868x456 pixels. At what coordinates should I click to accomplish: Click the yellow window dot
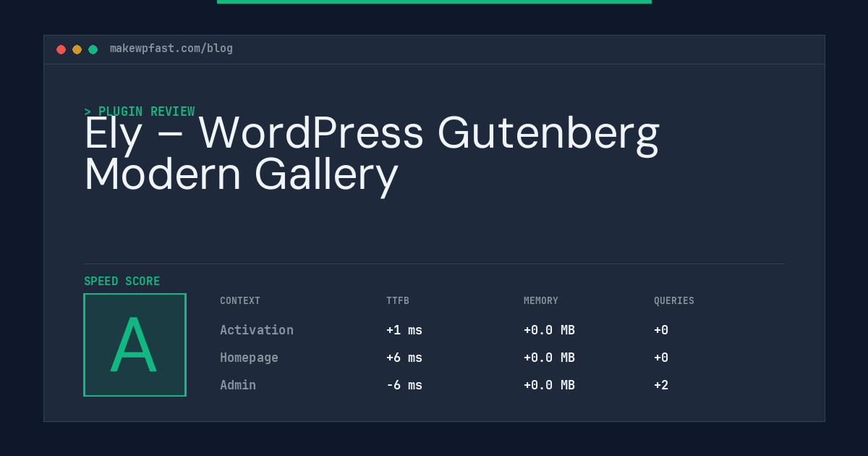(77, 49)
